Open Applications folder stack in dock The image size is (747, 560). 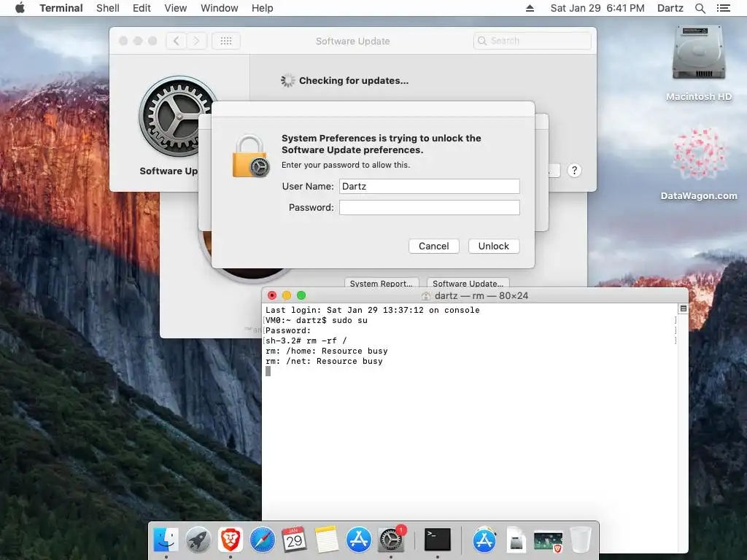[484, 540]
